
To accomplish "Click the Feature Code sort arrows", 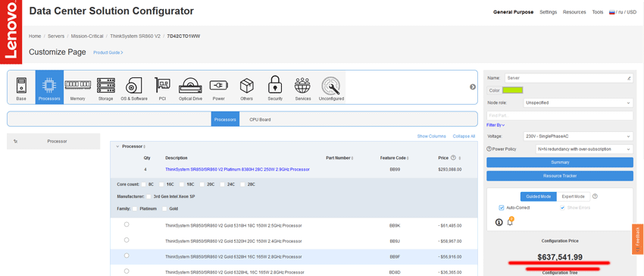I will tap(408, 158).
